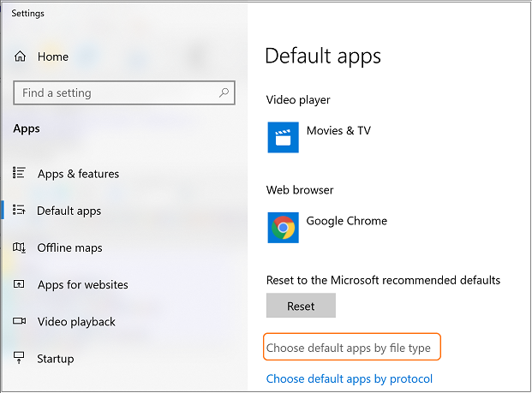Click the Default apps sidebar icon
The width and height of the screenshot is (532, 393).
pyautogui.click(x=20, y=211)
